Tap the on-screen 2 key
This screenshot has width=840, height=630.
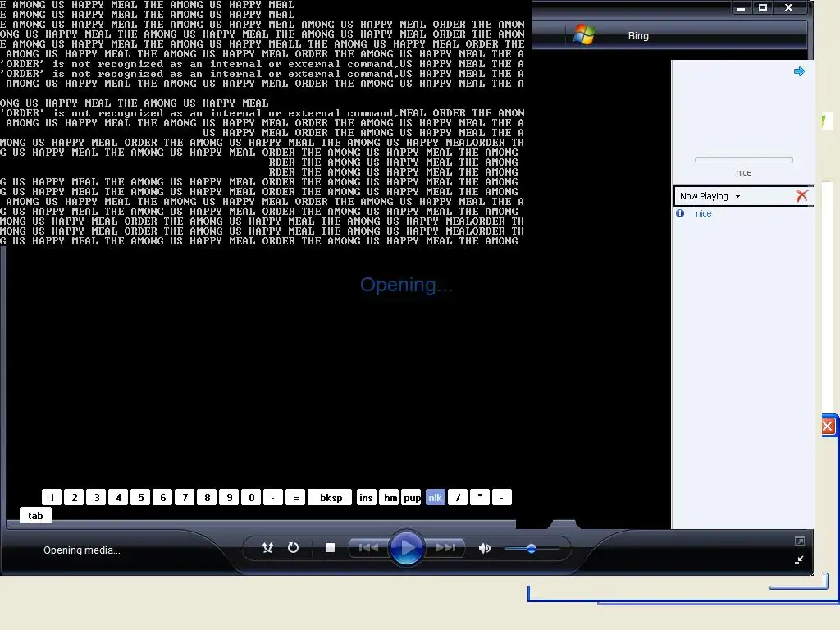[x=74, y=497]
